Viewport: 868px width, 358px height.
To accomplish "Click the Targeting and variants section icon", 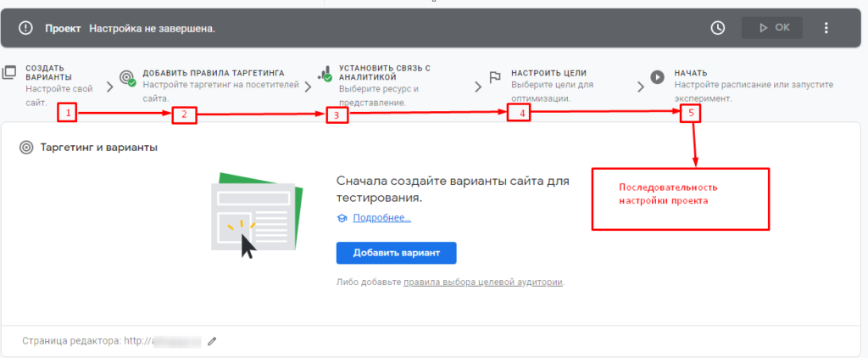I will [26, 148].
